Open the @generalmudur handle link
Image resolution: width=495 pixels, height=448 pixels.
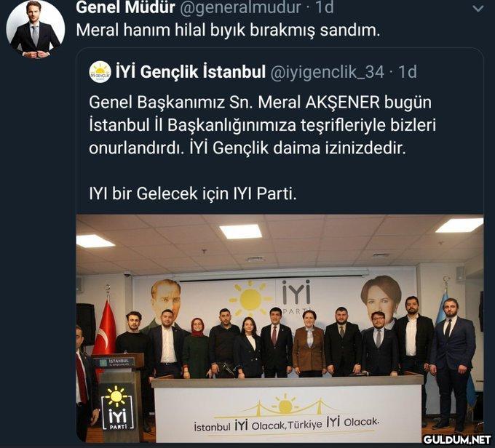pyautogui.click(x=240, y=7)
